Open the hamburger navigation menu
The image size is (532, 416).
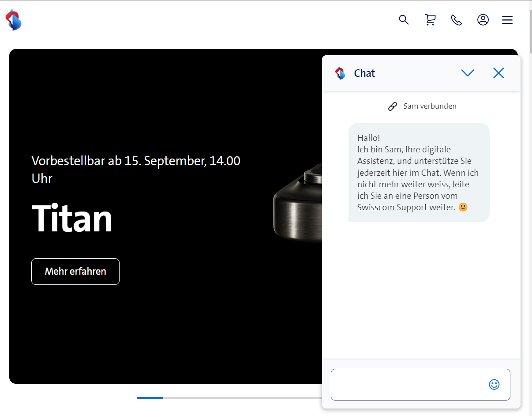507,20
